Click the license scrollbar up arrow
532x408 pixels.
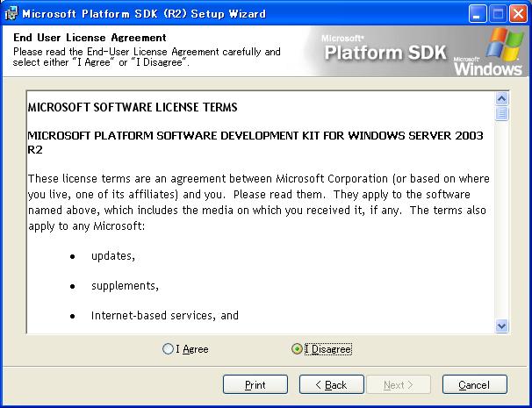502,98
